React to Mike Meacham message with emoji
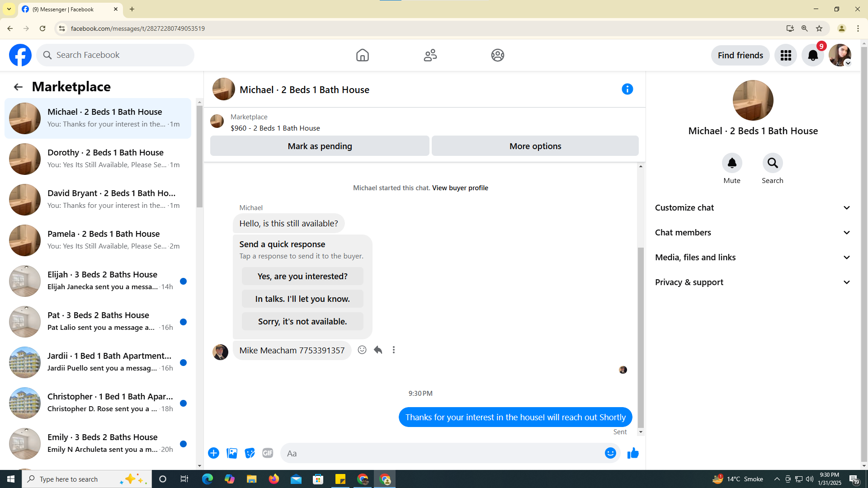The image size is (868, 488). pyautogui.click(x=362, y=350)
